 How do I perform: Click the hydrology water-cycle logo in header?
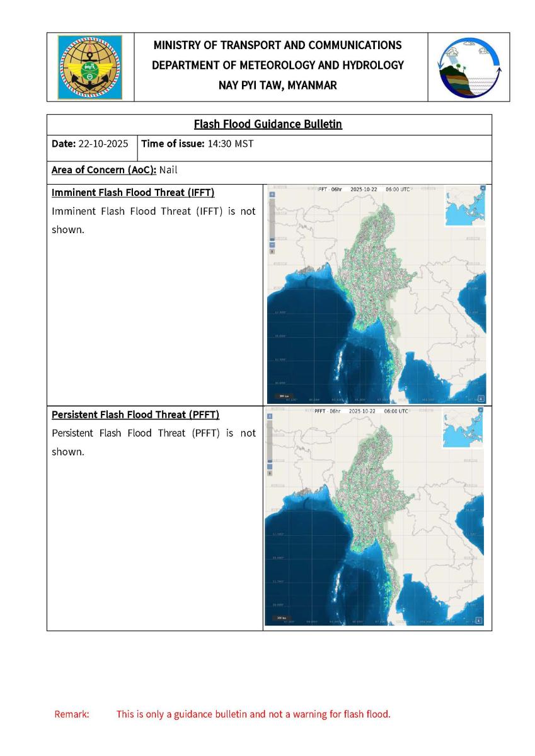coord(469,67)
